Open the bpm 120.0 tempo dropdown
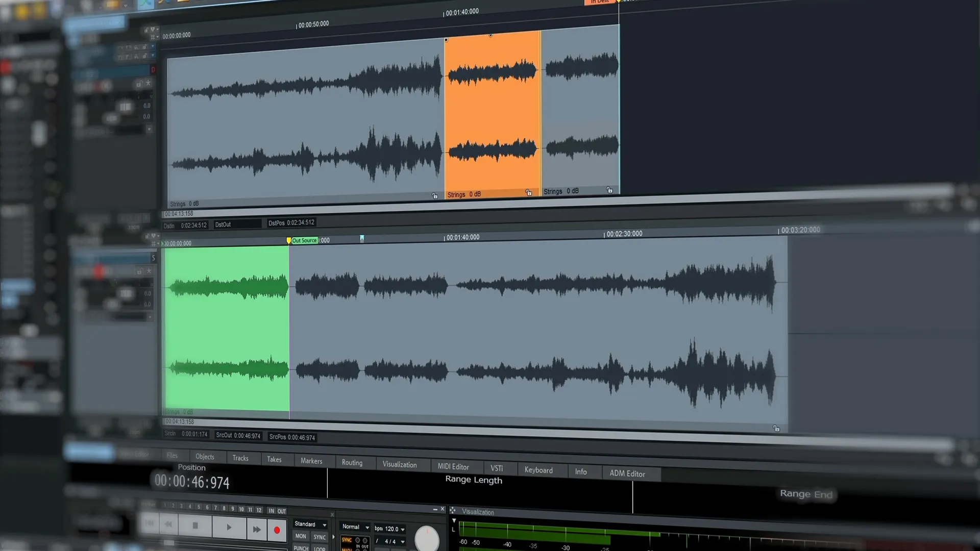The width and height of the screenshot is (980, 551). point(389,529)
